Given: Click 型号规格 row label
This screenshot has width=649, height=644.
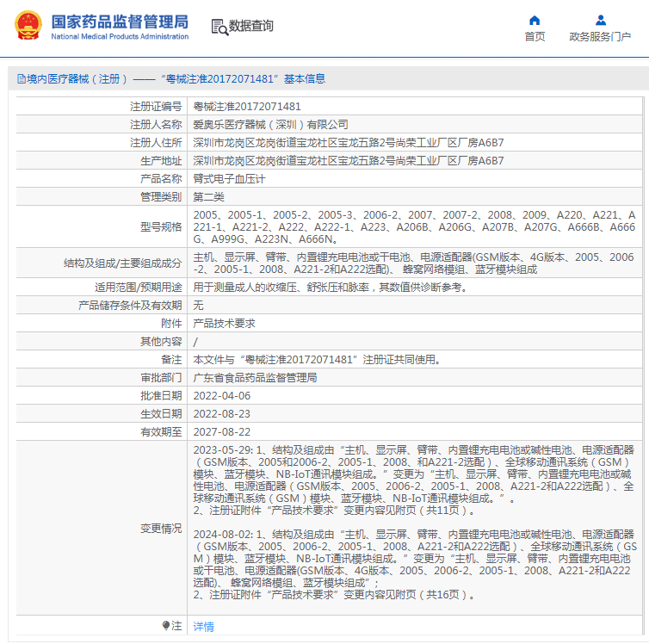Looking at the screenshot, I should pyautogui.click(x=161, y=227).
